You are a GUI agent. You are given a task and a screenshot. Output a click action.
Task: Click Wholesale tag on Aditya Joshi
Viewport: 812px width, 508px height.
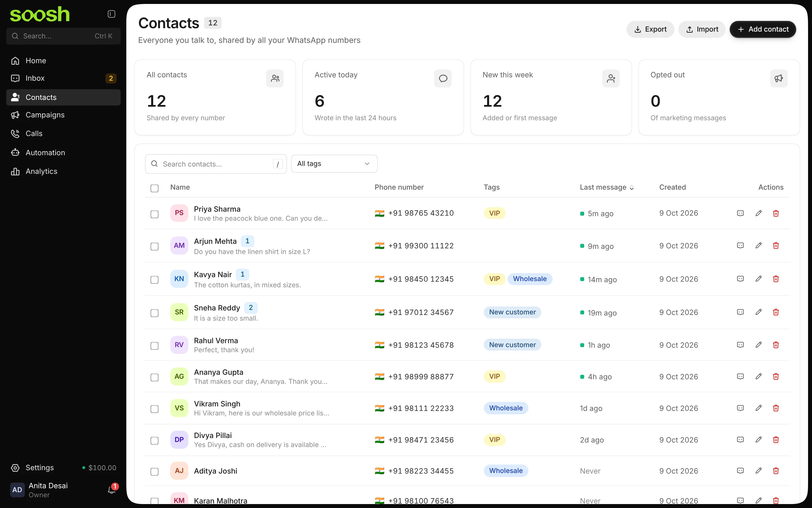pyautogui.click(x=506, y=470)
